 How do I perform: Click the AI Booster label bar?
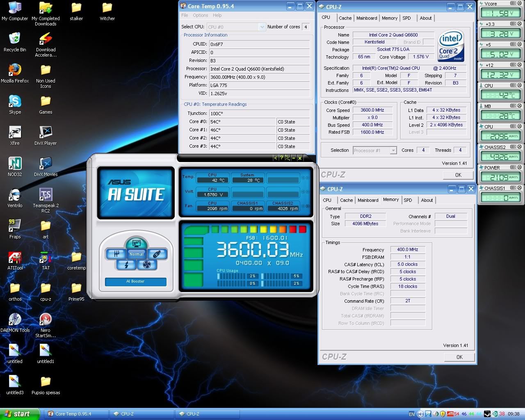tap(136, 281)
